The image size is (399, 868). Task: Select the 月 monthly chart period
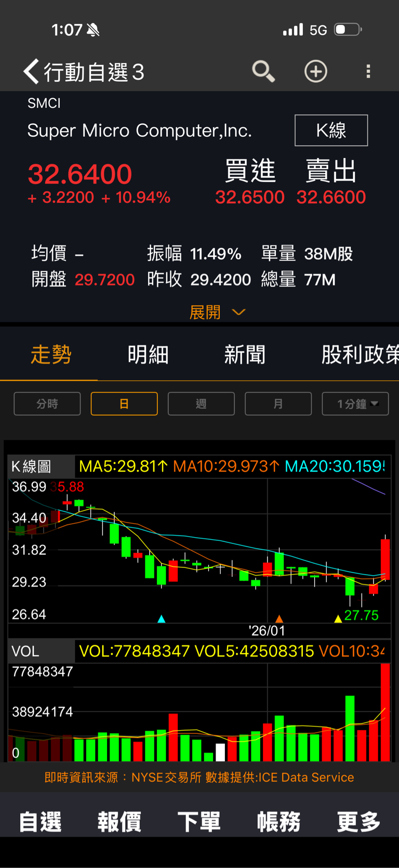(x=278, y=404)
